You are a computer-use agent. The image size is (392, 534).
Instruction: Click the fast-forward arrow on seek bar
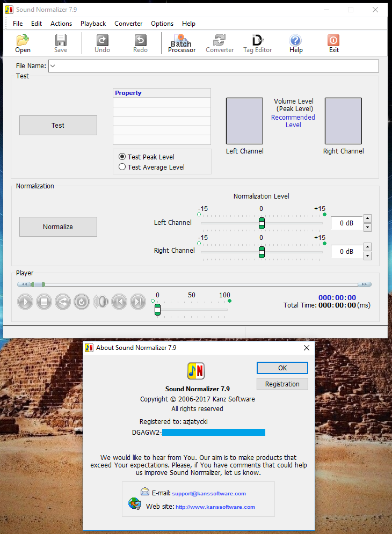(x=365, y=284)
